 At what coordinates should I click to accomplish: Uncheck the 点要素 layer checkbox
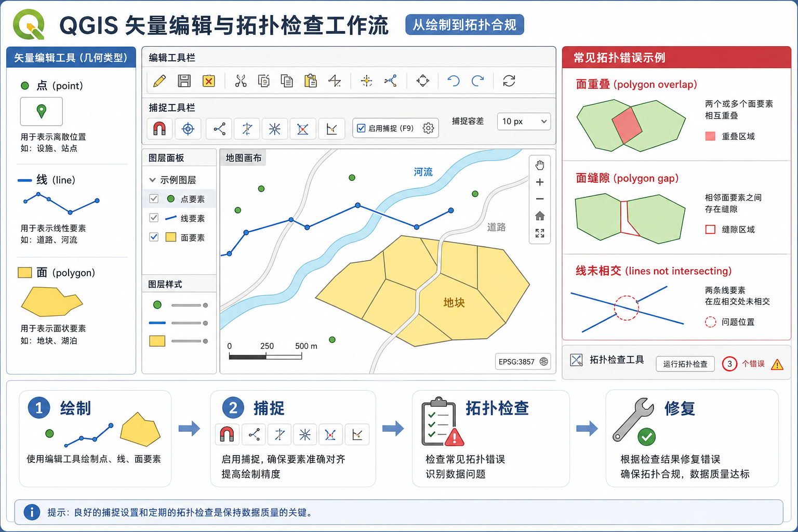tap(154, 198)
